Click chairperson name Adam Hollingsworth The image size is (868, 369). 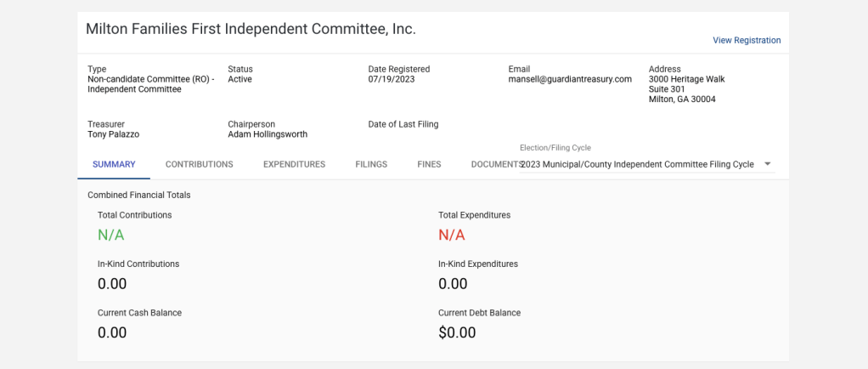(x=268, y=134)
